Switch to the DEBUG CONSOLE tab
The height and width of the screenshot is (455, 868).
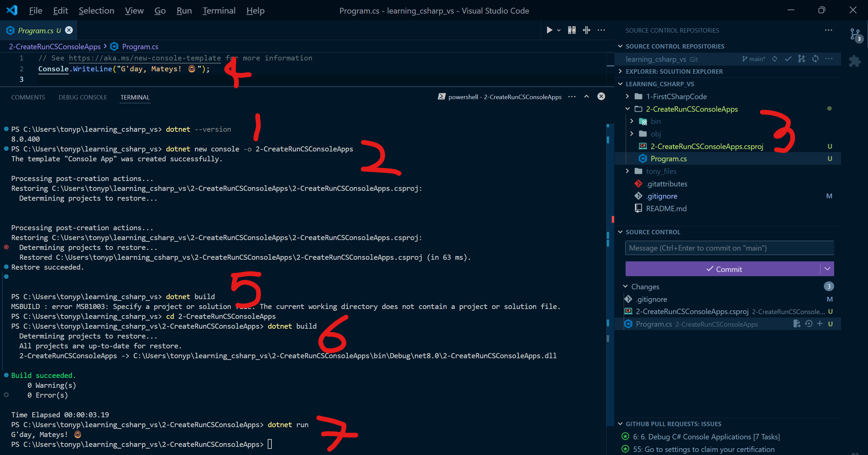click(83, 97)
